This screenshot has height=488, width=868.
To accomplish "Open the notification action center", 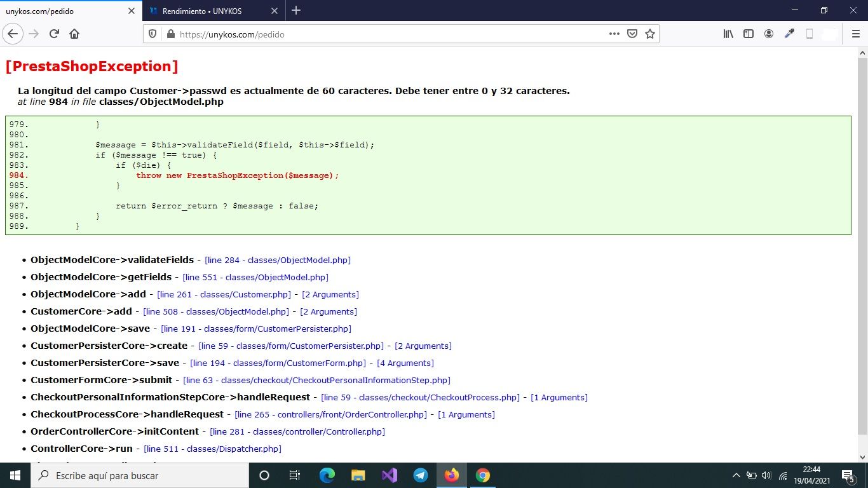I will pyautogui.click(x=849, y=475).
